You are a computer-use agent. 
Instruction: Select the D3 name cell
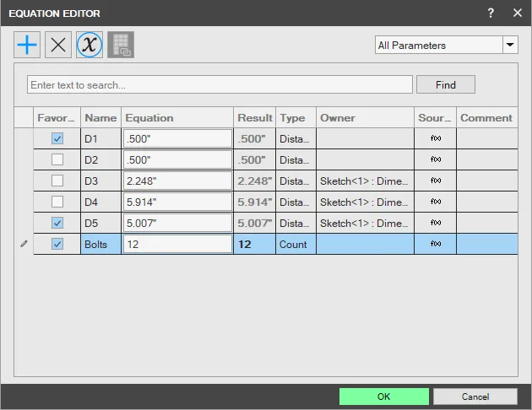coord(100,181)
